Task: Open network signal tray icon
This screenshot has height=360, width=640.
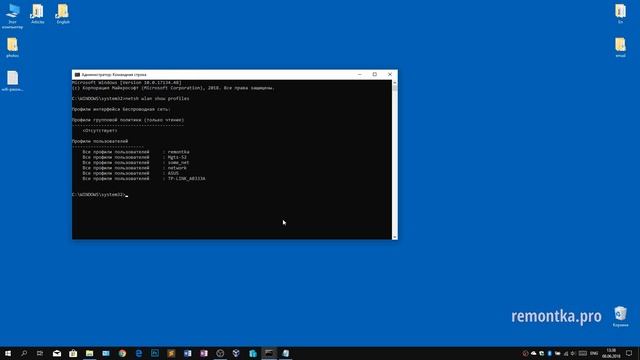Action: (566, 353)
